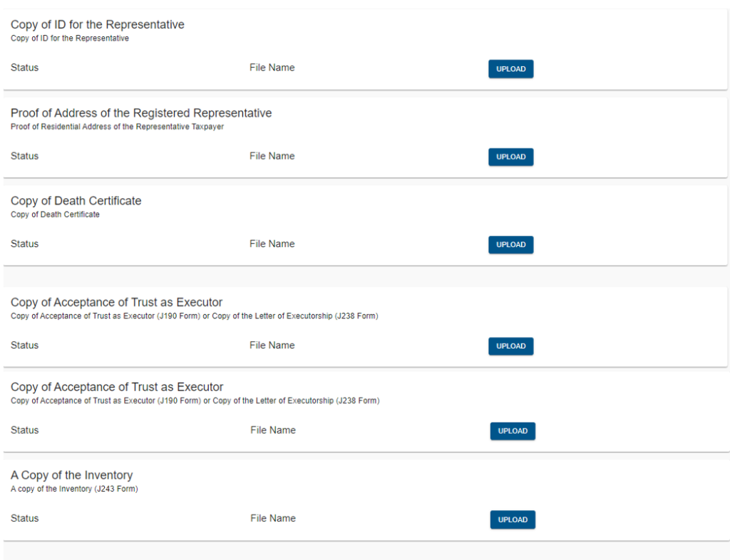Viewport: 730px width, 560px height.
Task: Click the 'Copy of Death Certificate' heading
Action: 76,201
